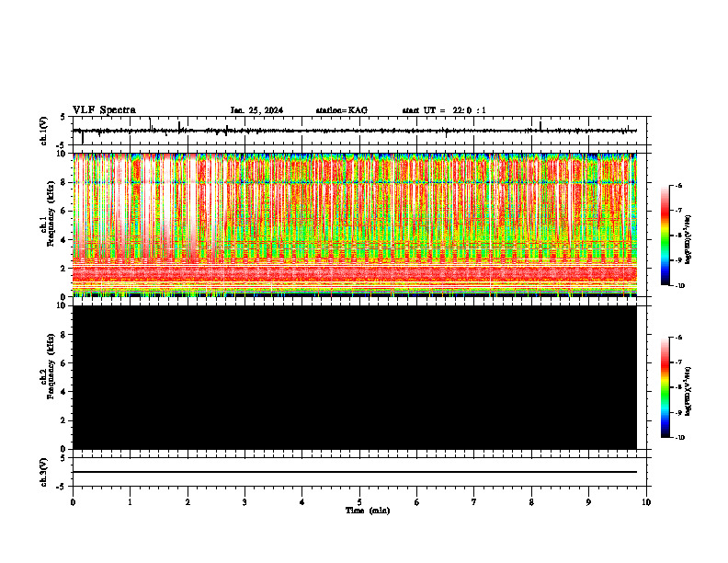Click the "Time (min)" axis title
The height and width of the screenshot is (563, 728).
point(368,511)
